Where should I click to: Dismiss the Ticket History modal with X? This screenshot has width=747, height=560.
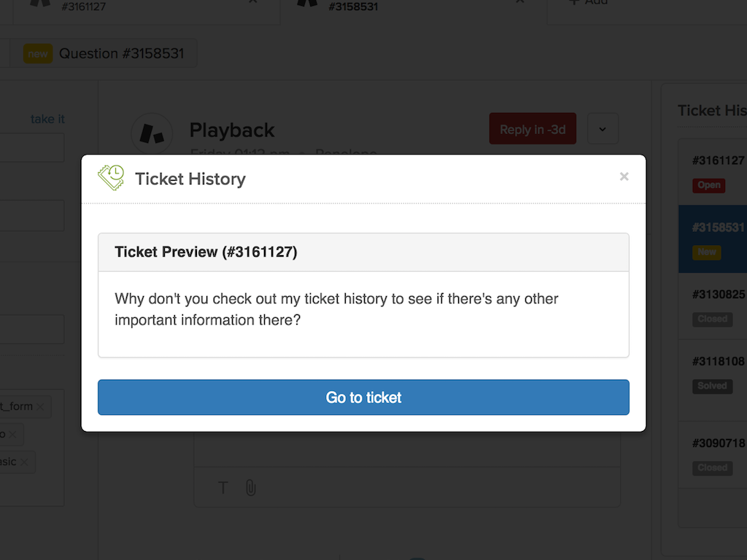[624, 176]
